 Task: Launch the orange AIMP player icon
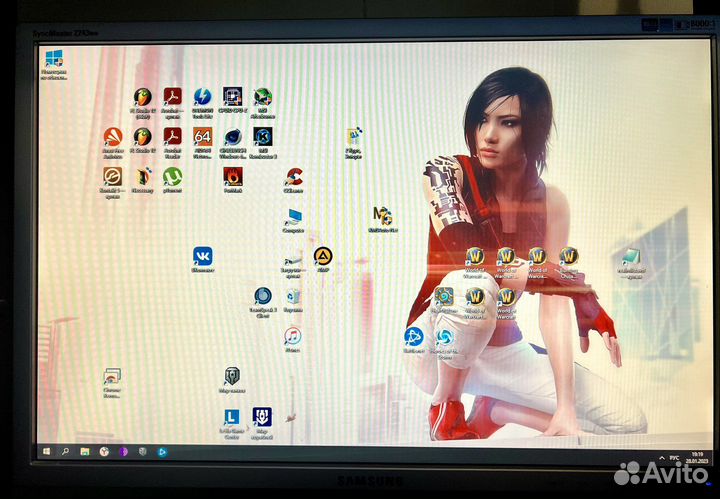pyautogui.click(x=323, y=256)
